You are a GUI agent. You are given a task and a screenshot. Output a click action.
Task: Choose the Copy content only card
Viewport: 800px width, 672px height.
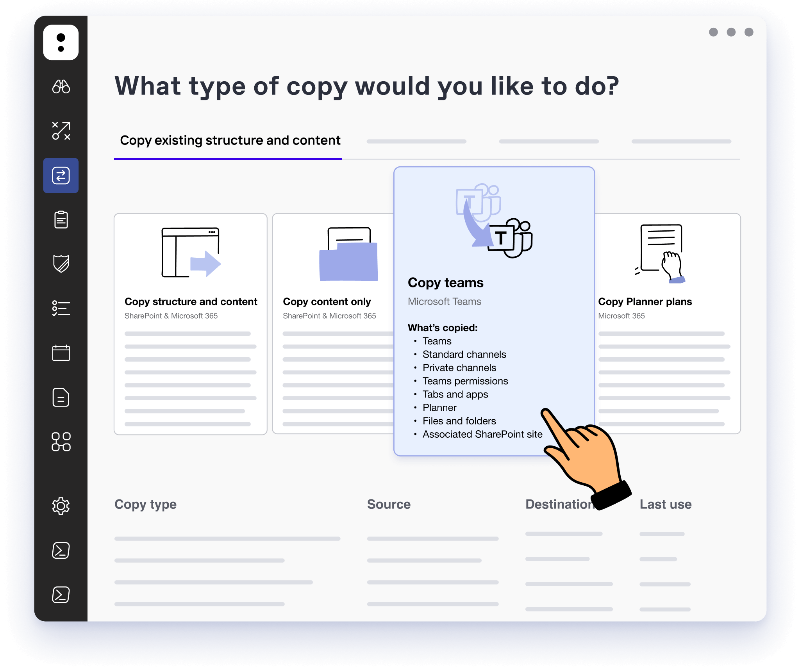pyautogui.click(x=333, y=324)
